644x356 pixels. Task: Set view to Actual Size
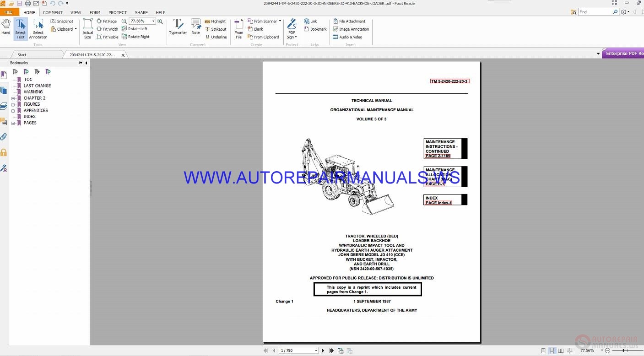[x=87, y=29]
